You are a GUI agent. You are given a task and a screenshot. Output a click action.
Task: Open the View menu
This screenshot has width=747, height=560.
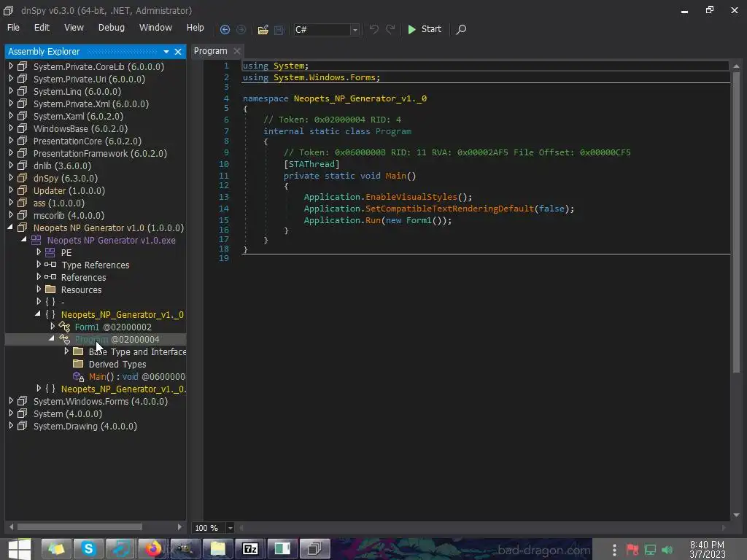[74, 28]
